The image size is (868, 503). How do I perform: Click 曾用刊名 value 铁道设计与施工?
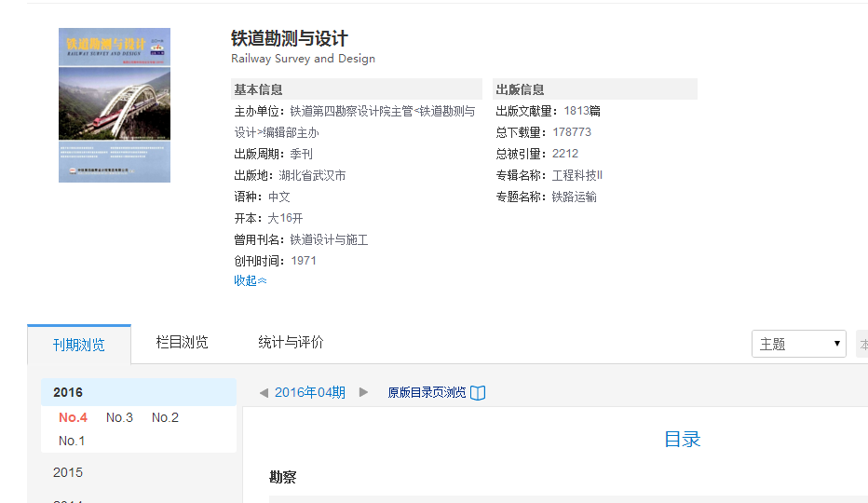pyautogui.click(x=329, y=240)
